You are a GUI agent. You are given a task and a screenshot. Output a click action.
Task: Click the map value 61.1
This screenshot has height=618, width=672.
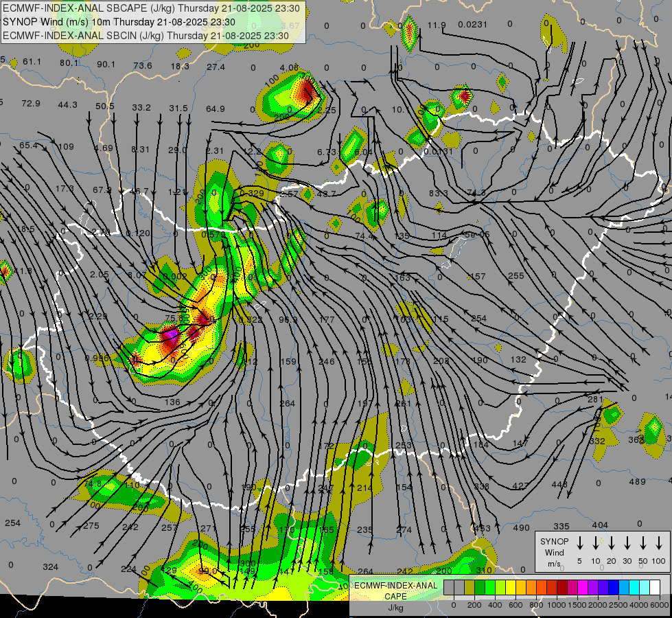[32, 62]
